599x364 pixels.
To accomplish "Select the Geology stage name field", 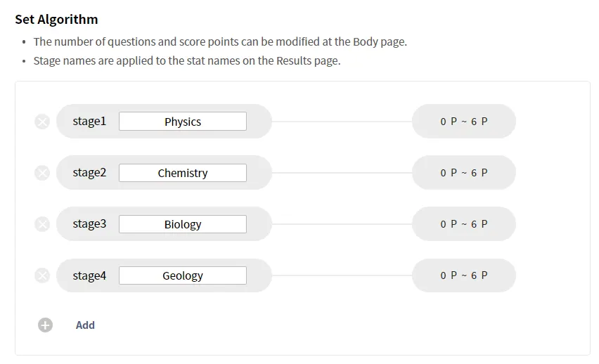I will point(183,275).
